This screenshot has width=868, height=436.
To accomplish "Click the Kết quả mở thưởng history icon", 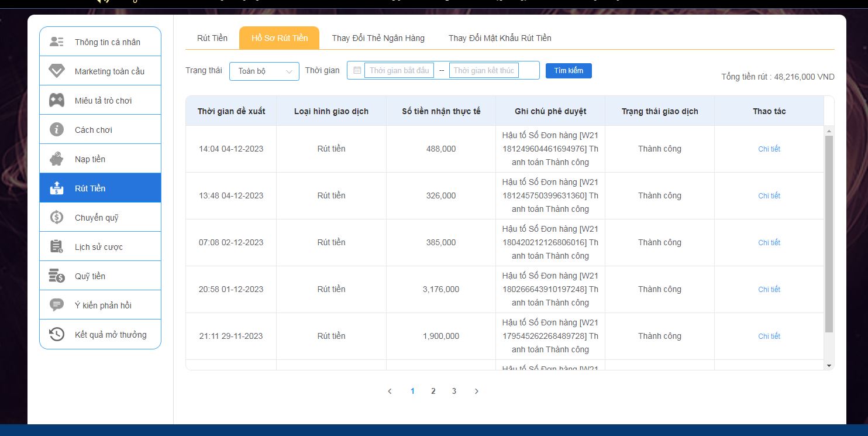I will (57, 334).
